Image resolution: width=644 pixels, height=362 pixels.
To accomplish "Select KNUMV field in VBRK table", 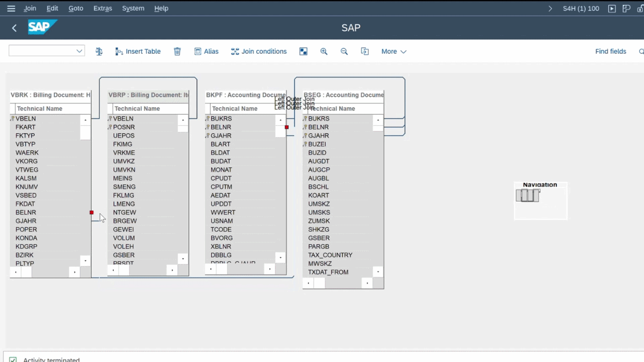I will [27, 187].
